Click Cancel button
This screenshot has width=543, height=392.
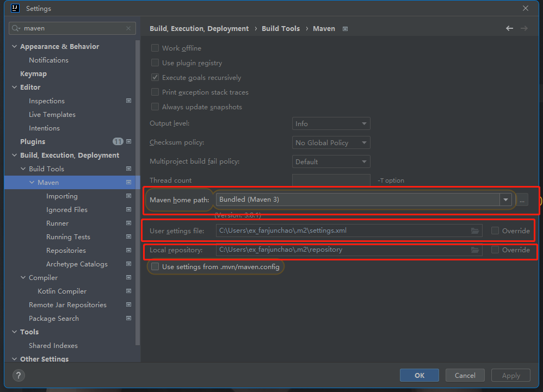(x=465, y=375)
